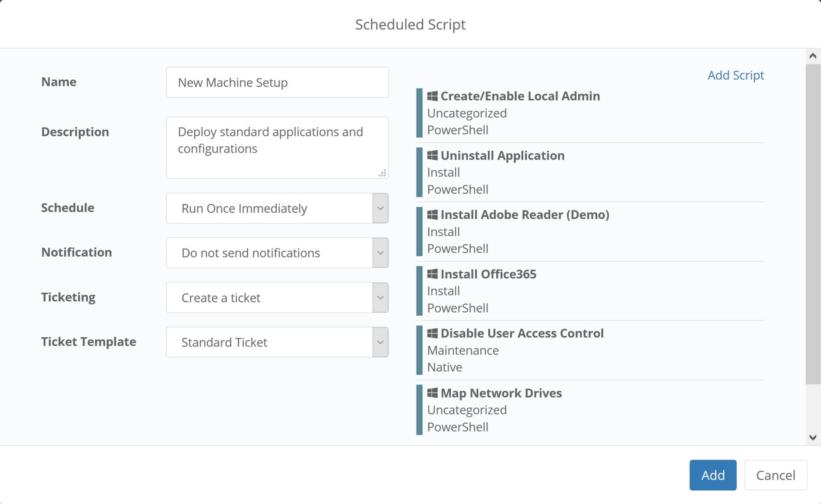Click Windows icon beside Disable User Access Control
This screenshot has height=504, width=821.
click(x=432, y=333)
